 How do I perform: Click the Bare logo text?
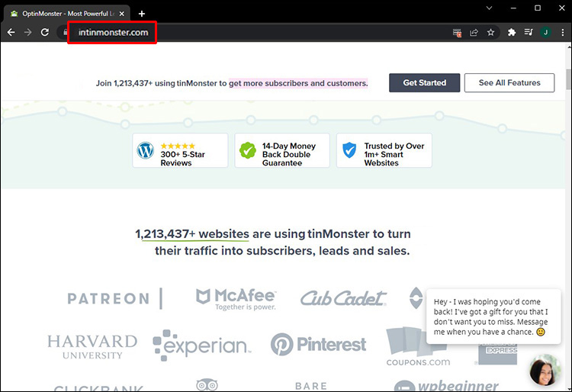point(311,386)
